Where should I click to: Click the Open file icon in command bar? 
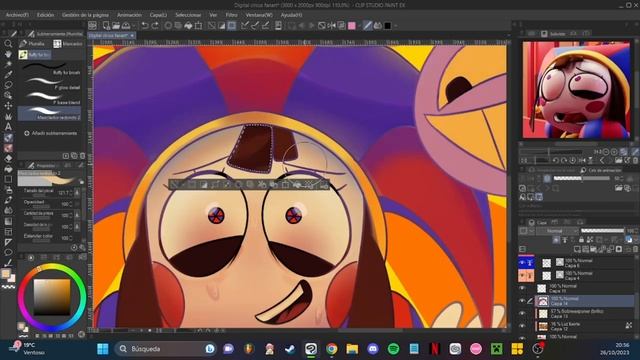click(116, 26)
